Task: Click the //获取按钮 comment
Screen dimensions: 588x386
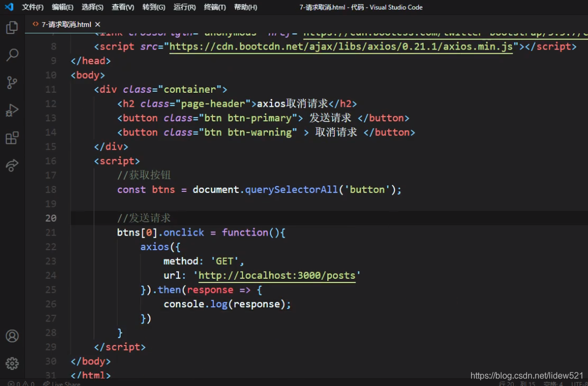Action: tap(144, 175)
